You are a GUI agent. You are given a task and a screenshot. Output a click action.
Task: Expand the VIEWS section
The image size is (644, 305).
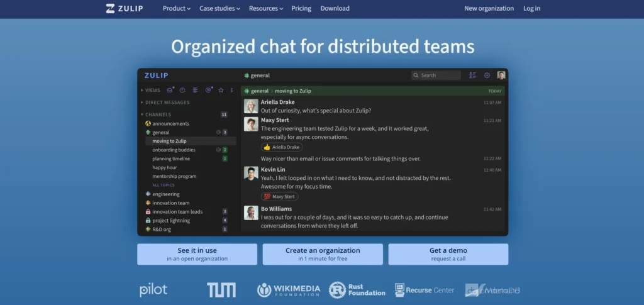(x=150, y=91)
